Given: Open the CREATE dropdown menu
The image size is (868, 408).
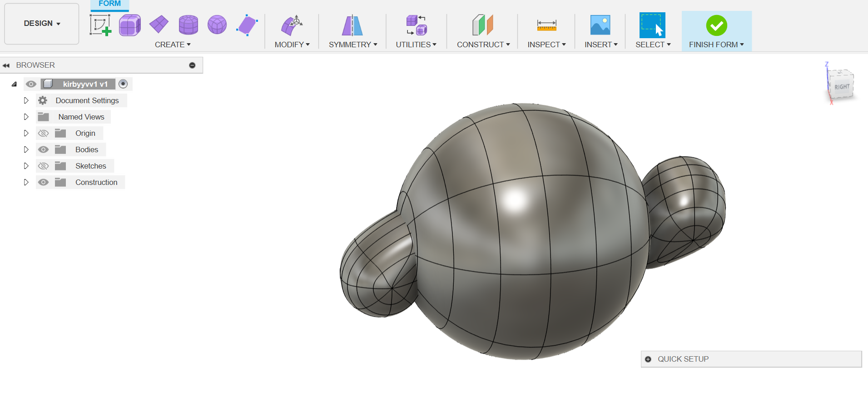Looking at the screenshot, I should (x=173, y=45).
